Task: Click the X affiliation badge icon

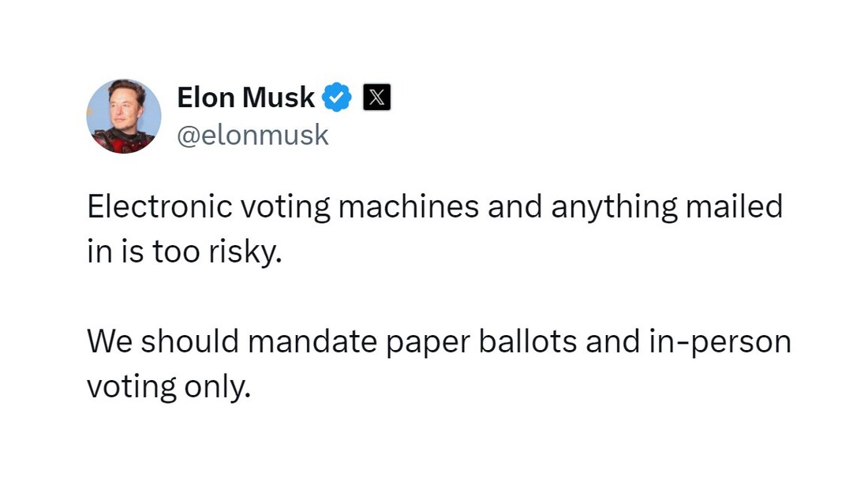Action: [376, 98]
